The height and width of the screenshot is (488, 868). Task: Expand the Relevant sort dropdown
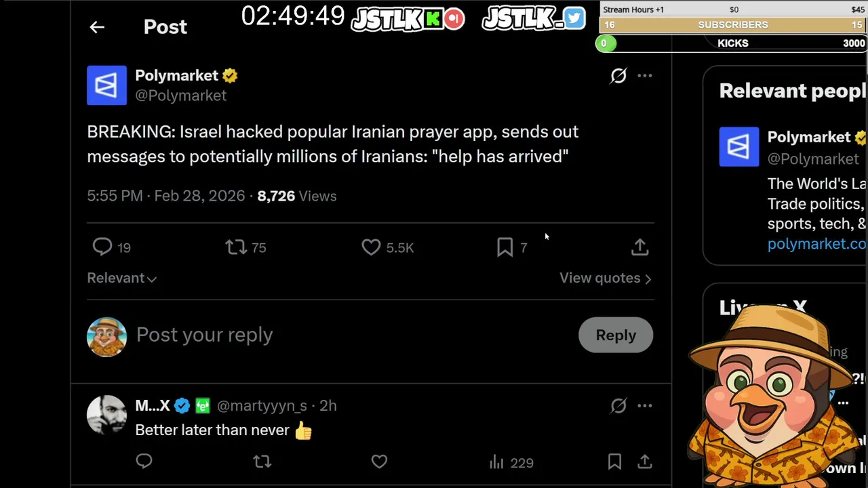[x=122, y=278]
